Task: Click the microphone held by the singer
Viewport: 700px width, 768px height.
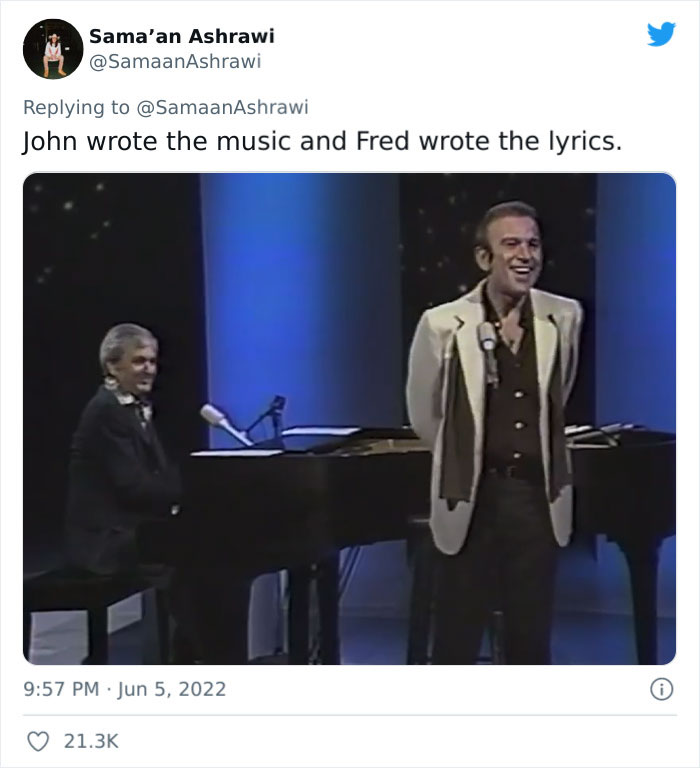Action: pos(489,345)
